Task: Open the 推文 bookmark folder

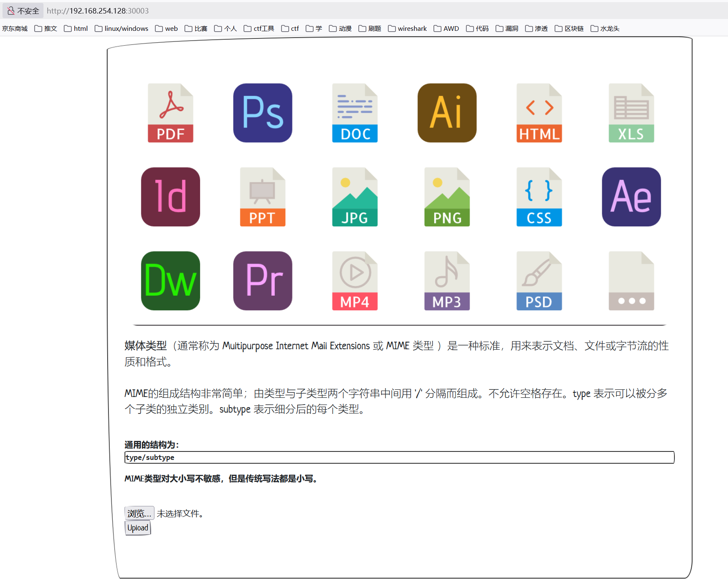Action: 46,28
